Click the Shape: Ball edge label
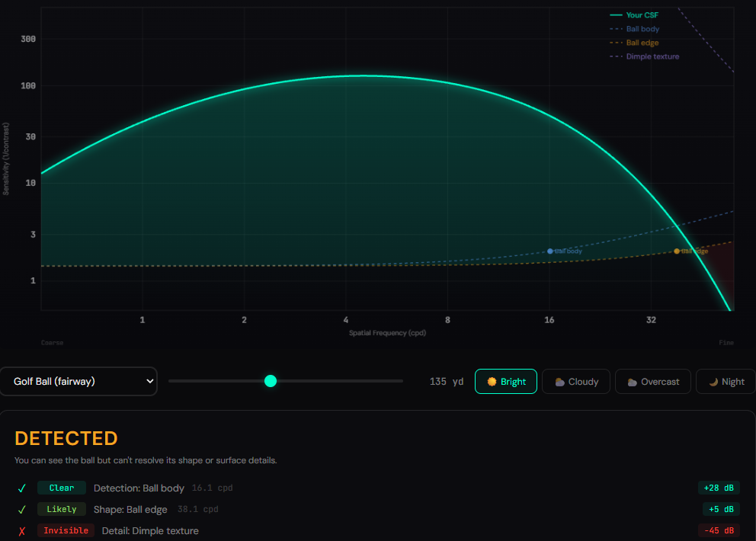The height and width of the screenshot is (541, 756). pyautogui.click(x=130, y=510)
